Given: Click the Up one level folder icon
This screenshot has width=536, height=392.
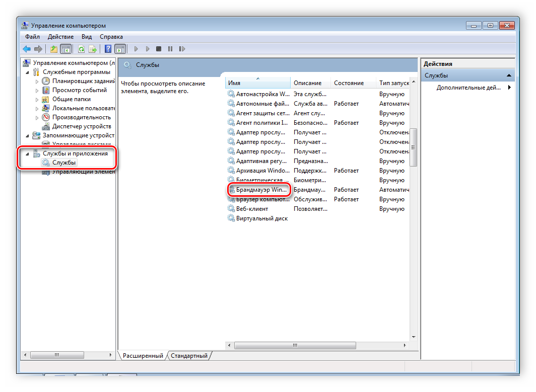Looking at the screenshot, I should coord(54,49).
